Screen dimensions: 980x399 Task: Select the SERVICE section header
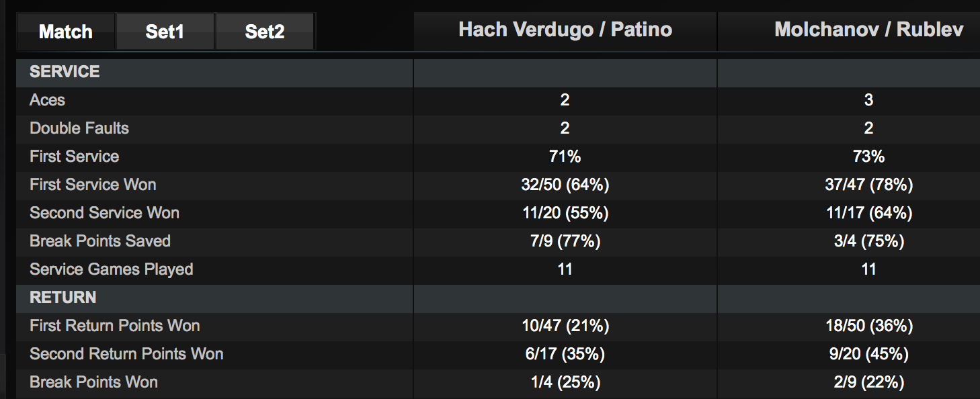click(65, 72)
